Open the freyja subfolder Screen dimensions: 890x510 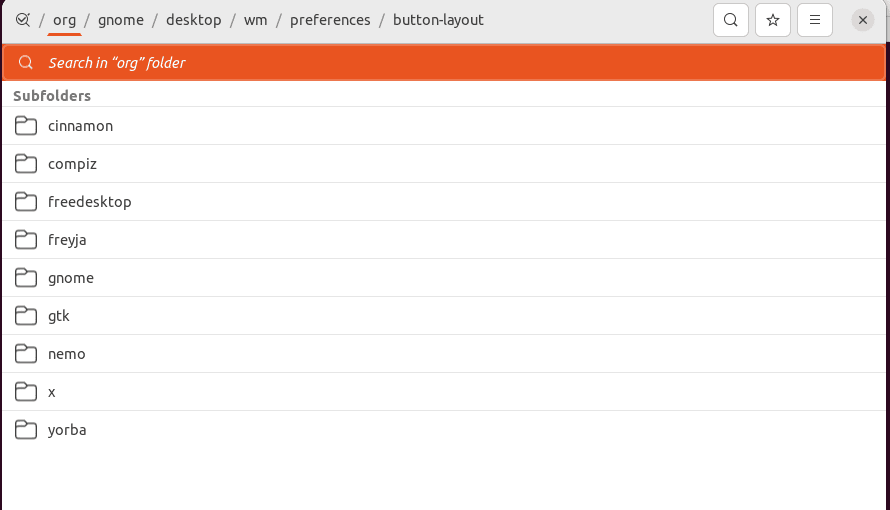(x=444, y=240)
